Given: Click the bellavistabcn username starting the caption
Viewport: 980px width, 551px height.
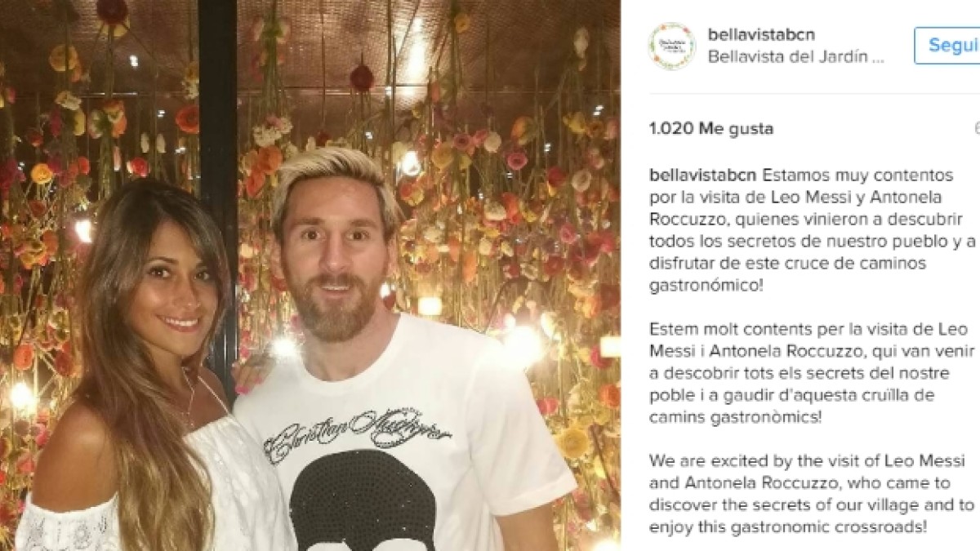Looking at the screenshot, I should [x=702, y=176].
